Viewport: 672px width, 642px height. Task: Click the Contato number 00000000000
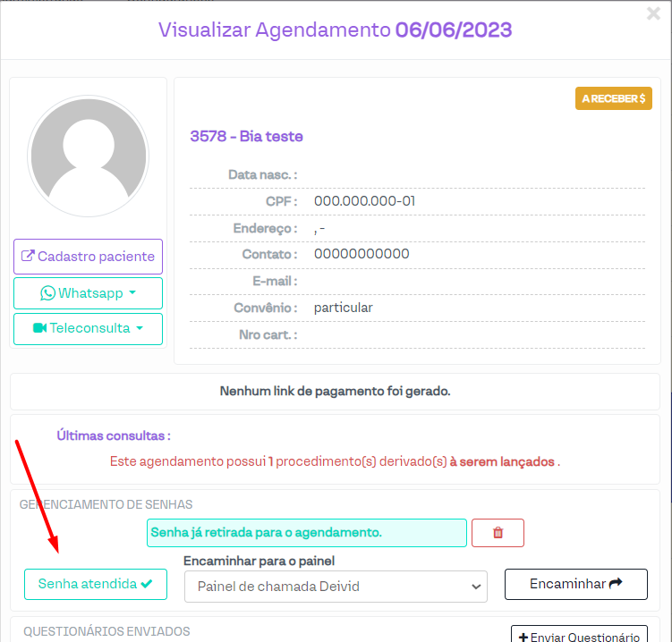[362, 254]
